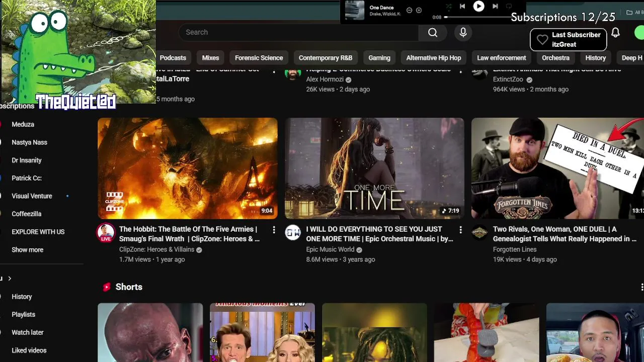Screen dimensions: 644x362
Task: Play the One More Time thumbnail
Action: [374, 168]
